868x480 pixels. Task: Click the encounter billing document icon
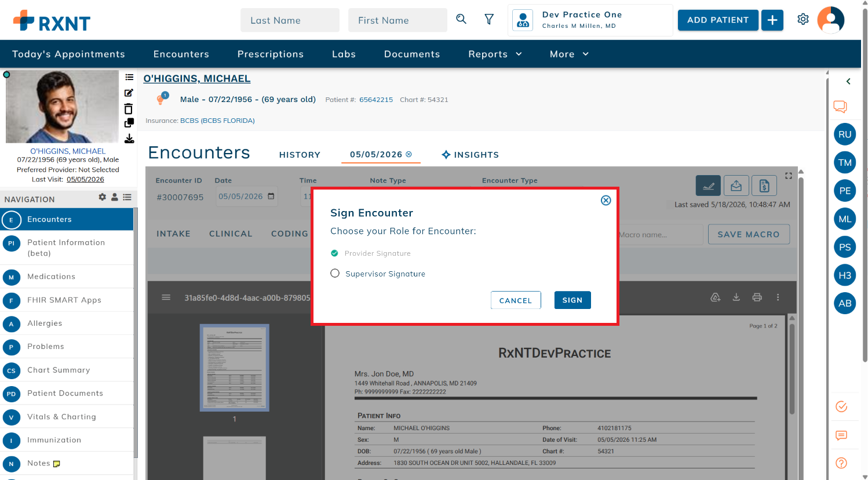pos(764,186)
